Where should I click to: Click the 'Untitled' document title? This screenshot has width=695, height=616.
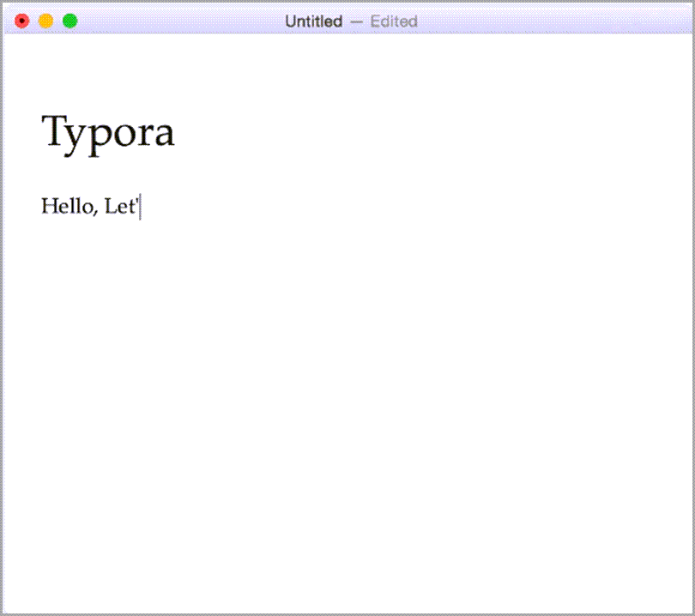point(314,21)
